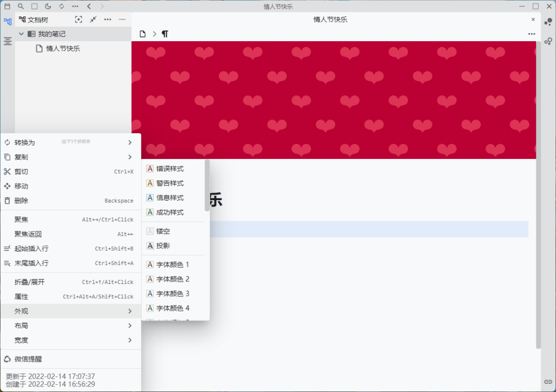556x392 pixels.
Task: Close the 情人节快乐 document tab
Action: click(x=533, y=20)
